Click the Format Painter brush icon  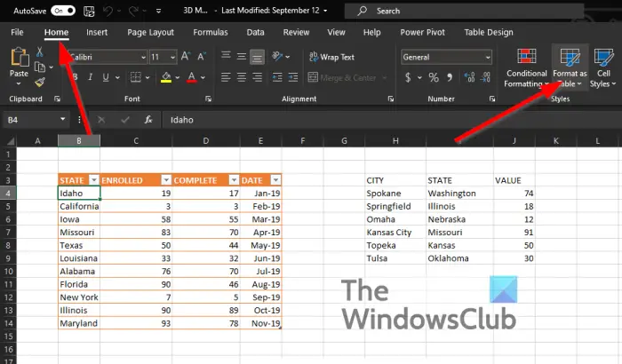pyautogui.click(x=40, y=83)
